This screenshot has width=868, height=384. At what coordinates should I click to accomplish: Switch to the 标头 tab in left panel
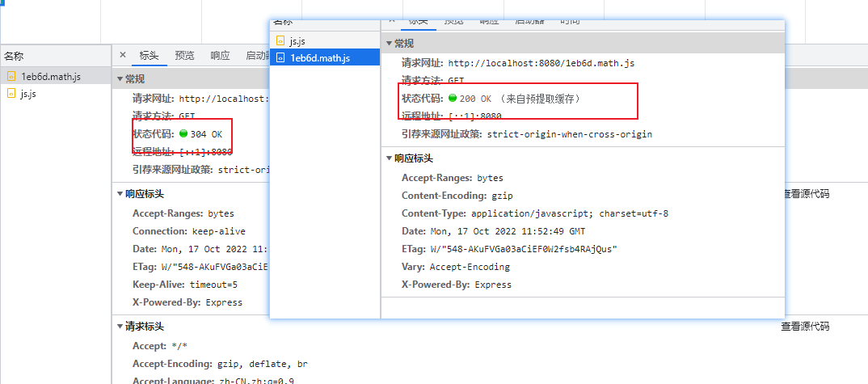tap(149, 56)
